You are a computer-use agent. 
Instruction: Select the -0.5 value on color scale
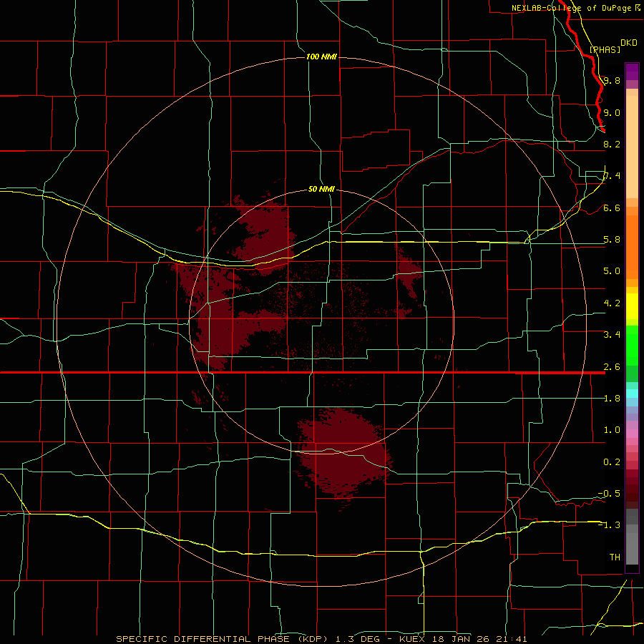[x=609, y=494]
